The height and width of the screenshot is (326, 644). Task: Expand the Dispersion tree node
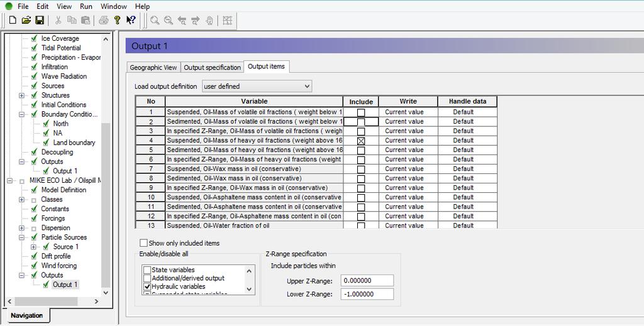22,227
